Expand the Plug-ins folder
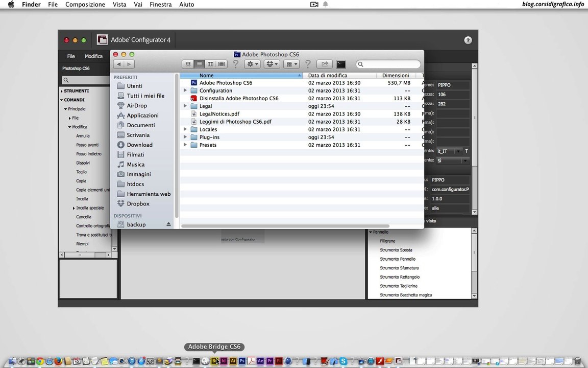 (x=185, y=137)
